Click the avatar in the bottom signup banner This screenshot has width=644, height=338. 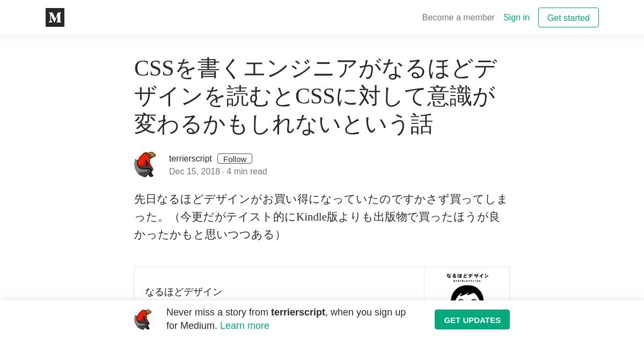[143, 320]
